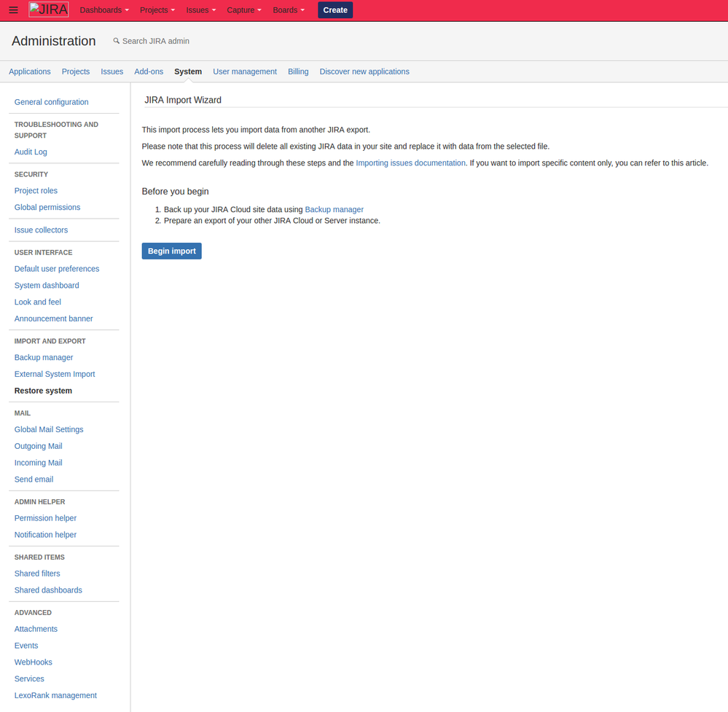Open Global Mail Settings

(49, 430)
